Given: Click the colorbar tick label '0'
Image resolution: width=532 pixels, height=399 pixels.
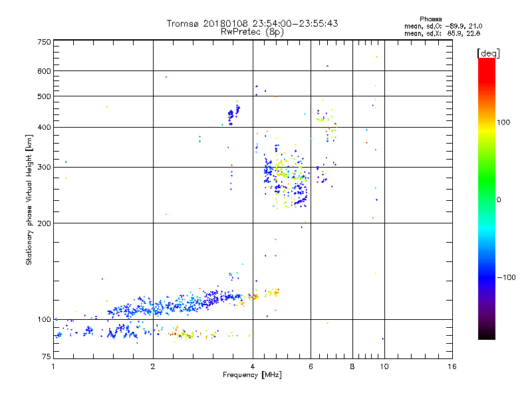Looking at the screenshot, I should pos(499,200).
